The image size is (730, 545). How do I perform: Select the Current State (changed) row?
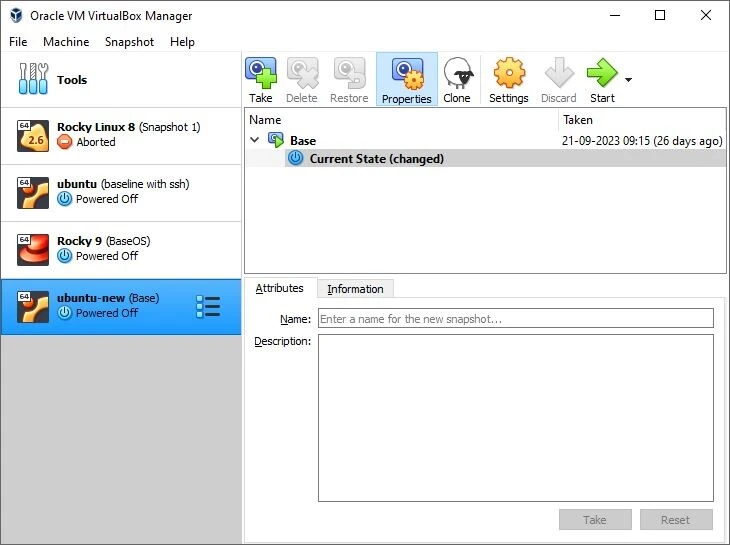376,159
